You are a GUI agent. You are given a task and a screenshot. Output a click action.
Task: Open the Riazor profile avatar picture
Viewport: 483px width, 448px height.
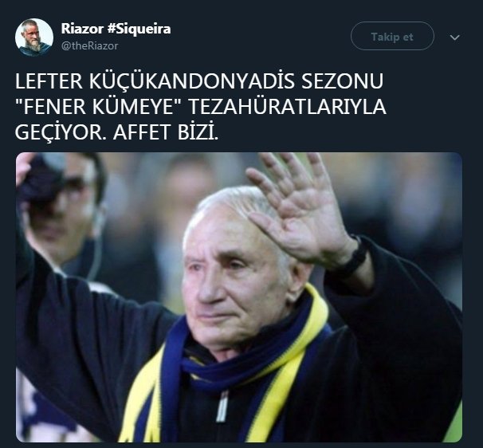(34, 37)
